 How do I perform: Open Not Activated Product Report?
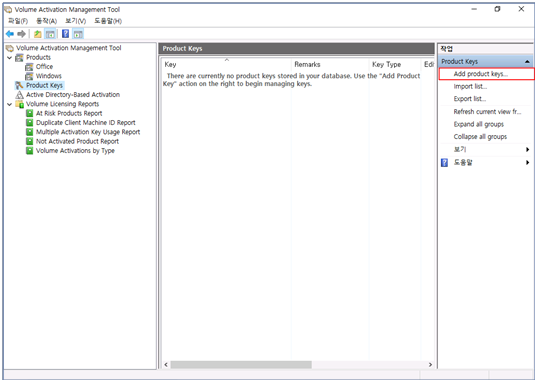[77, 141]
